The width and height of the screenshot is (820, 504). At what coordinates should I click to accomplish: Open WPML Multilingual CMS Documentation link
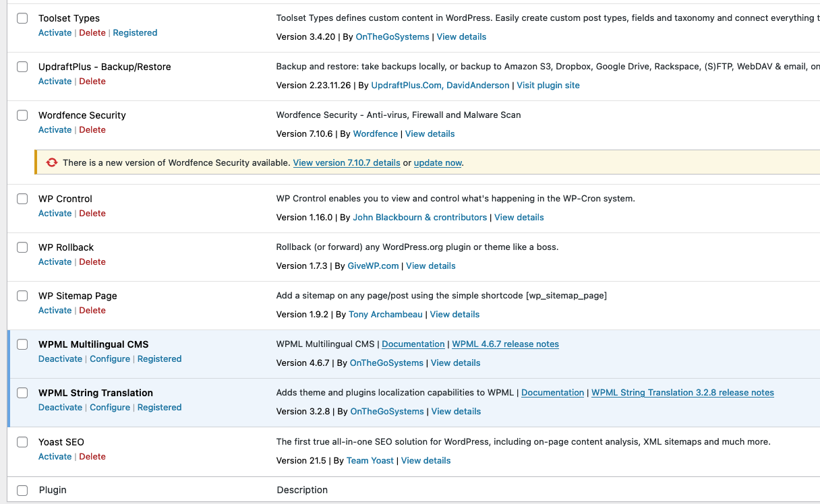click(x=413, y=344)
